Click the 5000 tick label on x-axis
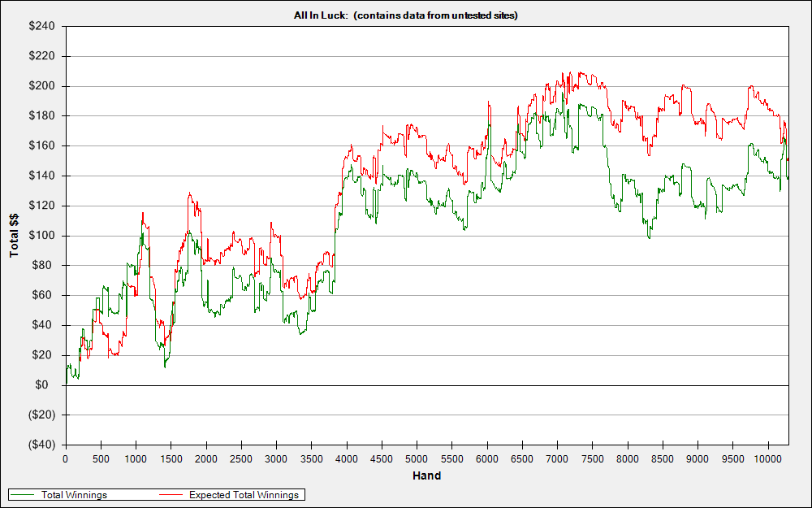Image resolution: width=812 pixels, height=508 pixels. pyautogui.click(x=417, y=458)
